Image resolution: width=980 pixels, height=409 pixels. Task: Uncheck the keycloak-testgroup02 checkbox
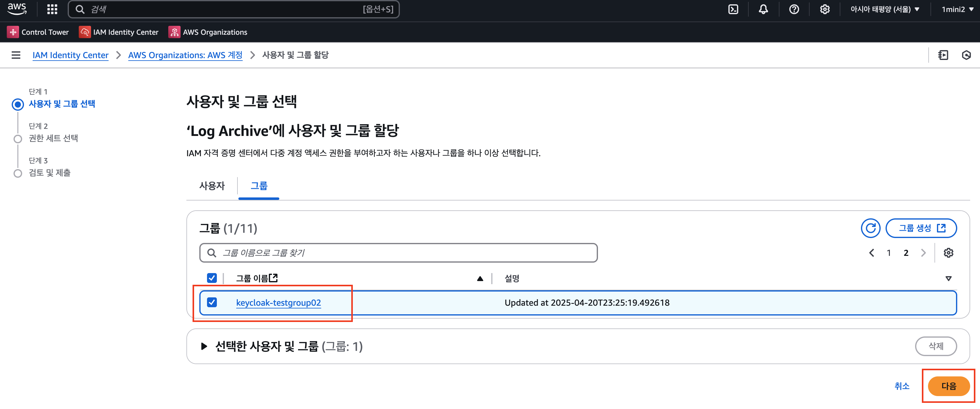coord(212,303)
